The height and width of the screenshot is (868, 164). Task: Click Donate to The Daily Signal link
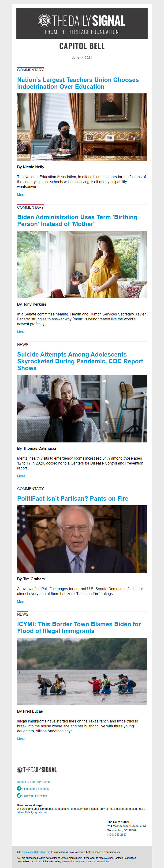[x=34, y=781]
